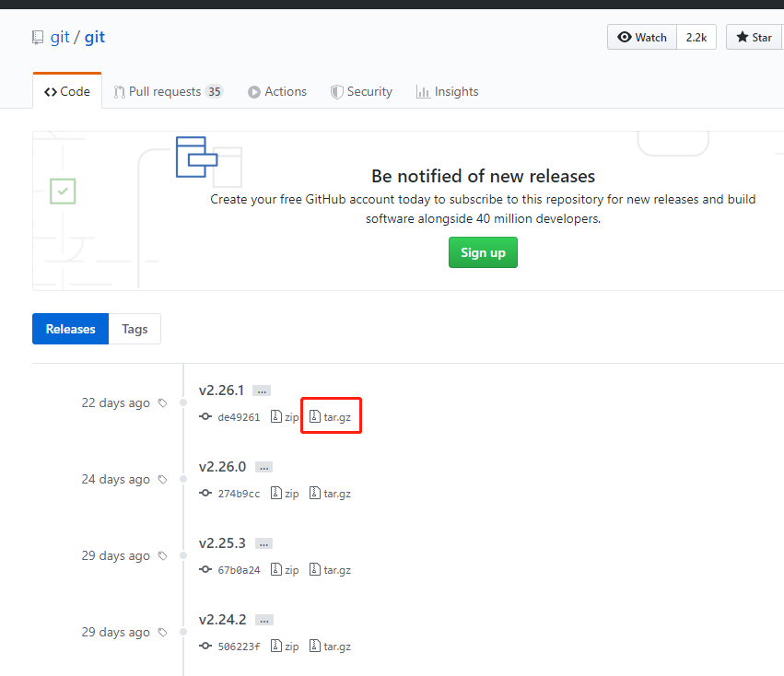
Task: Open the v2.26.1 release link
Action: point(221,390)
